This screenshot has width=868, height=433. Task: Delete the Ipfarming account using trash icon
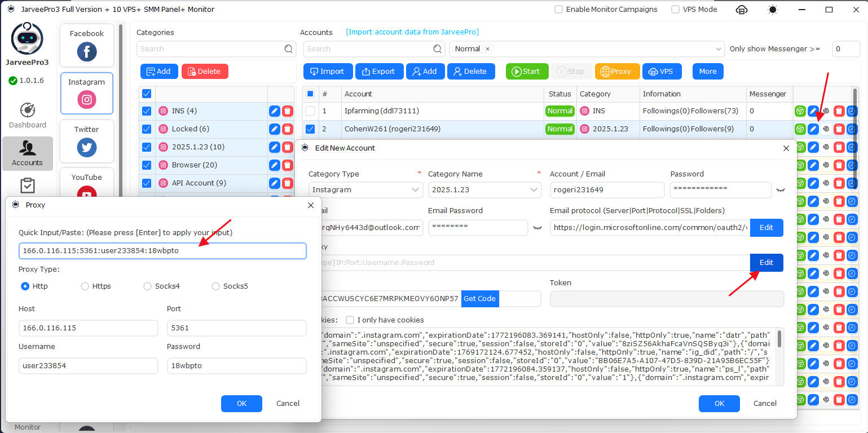pyautogui.click(x=839, y=111)
